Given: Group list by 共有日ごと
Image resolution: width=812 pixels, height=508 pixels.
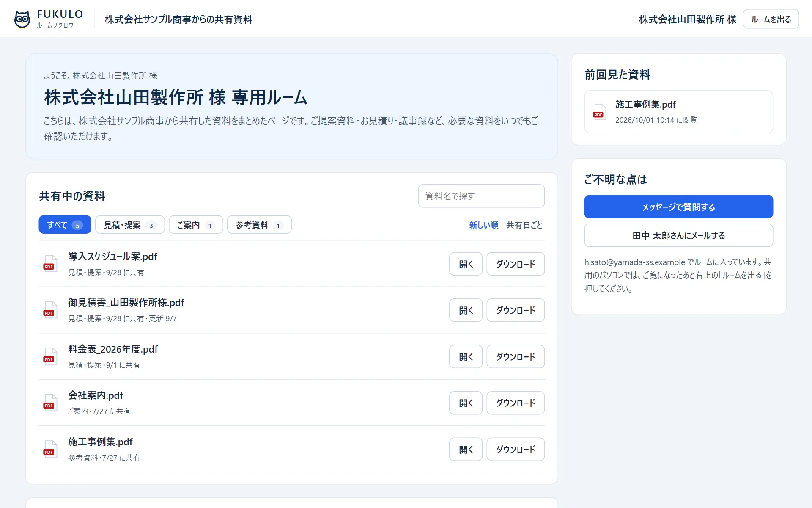Looking at the screenshot, I should [524, 225].
